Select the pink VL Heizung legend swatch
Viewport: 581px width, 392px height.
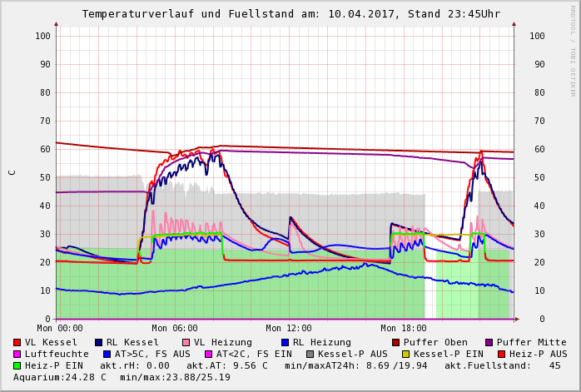[186, 343]
